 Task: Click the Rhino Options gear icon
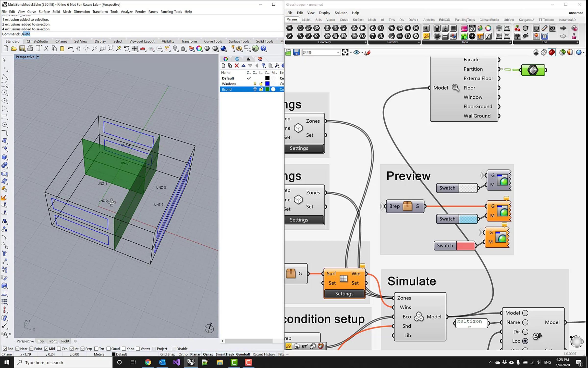[x=239, y=49]
